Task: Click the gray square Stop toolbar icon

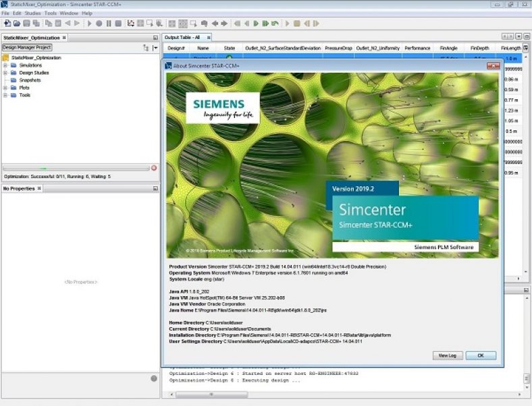Action: [x=118, y=24]
